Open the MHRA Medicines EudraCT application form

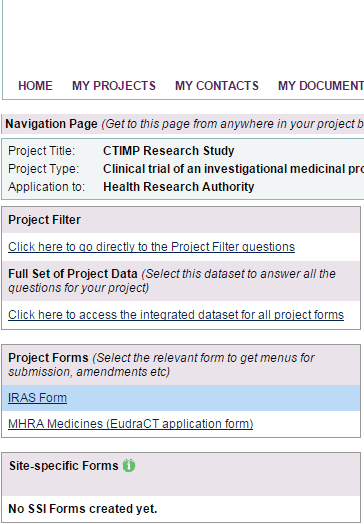[130, 424]
